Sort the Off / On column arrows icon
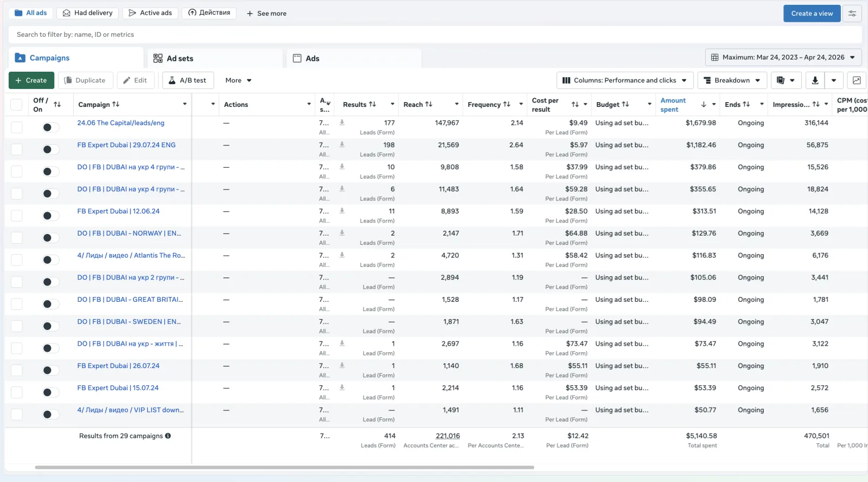 [57, 104]
